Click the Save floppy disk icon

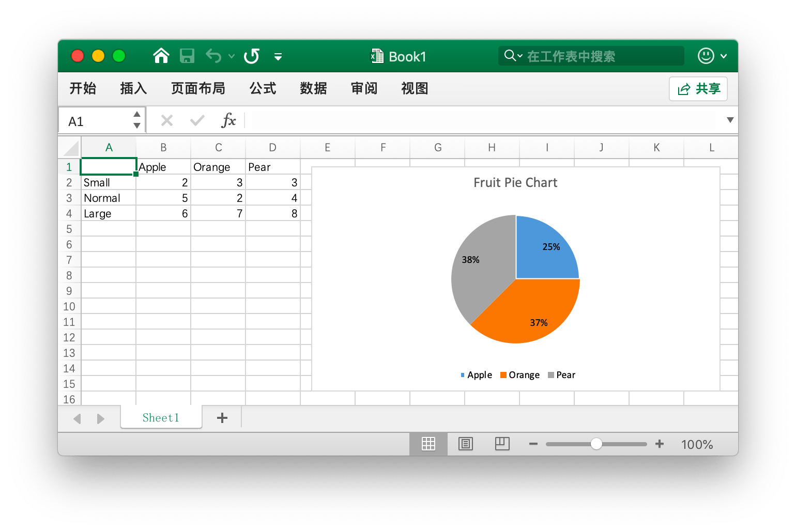pyautogui.click(x=187, y=56)
